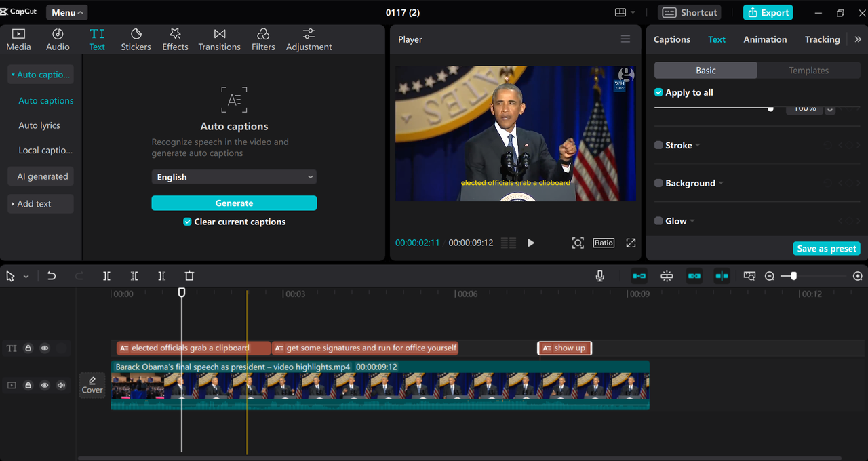Click the undo arrow in timeline toolbar
The width and height of the screenshot is (868, 461).
[52, 276]
